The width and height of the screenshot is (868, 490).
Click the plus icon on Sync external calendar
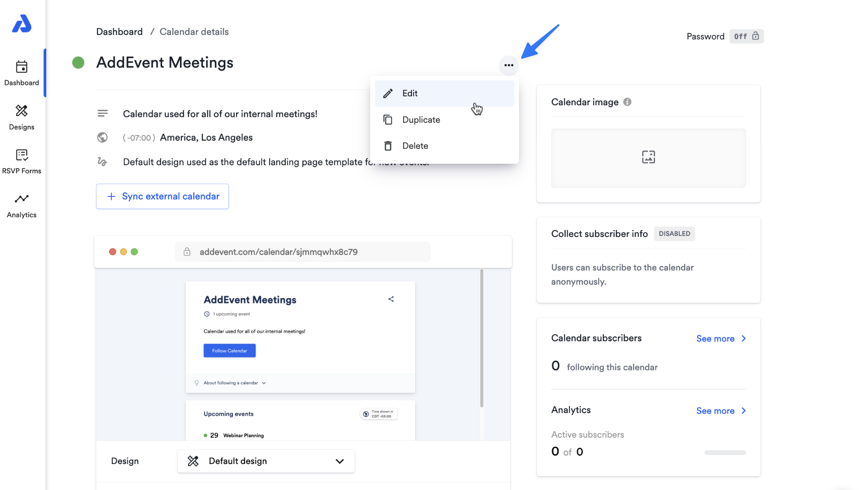point(111,196)
